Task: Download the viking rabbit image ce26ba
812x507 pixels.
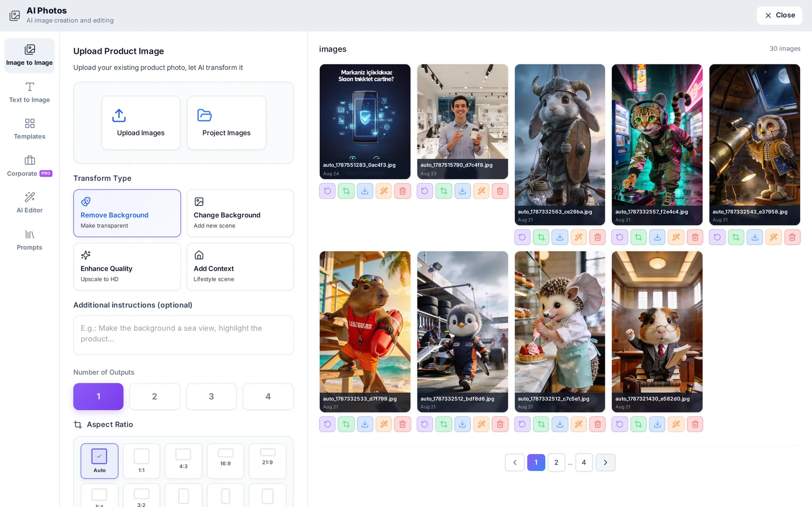Action: (x=560, y=237)
